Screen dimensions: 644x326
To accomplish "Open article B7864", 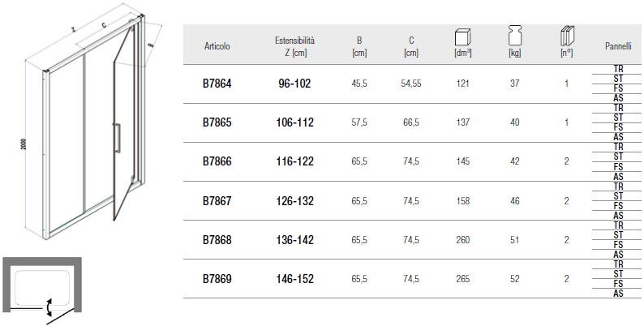I will click(x=217, y=84).
